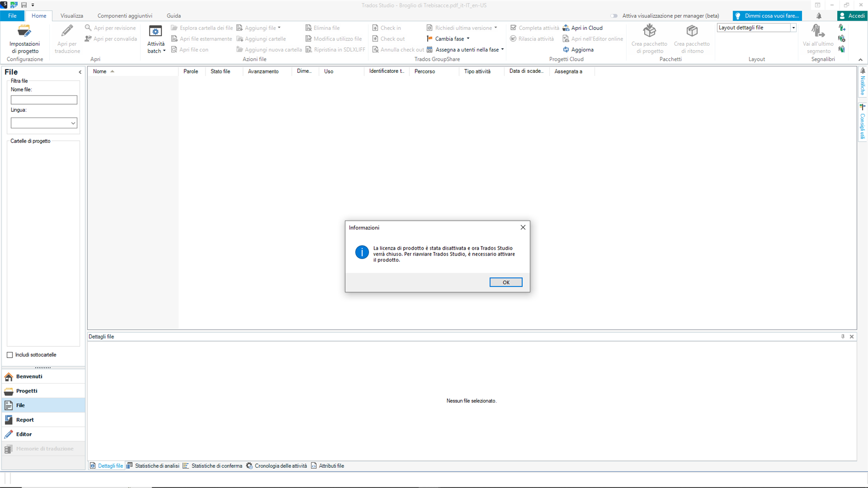
Task: Open the Report view
Action: click(x=43, y=420)
